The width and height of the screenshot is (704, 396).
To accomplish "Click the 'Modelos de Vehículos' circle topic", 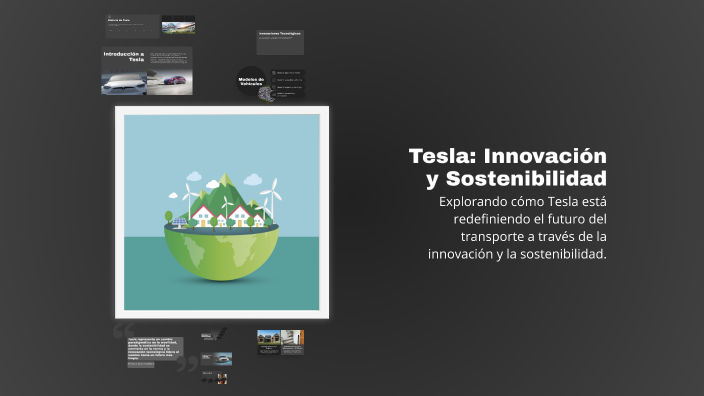I will tap(251, 81).
